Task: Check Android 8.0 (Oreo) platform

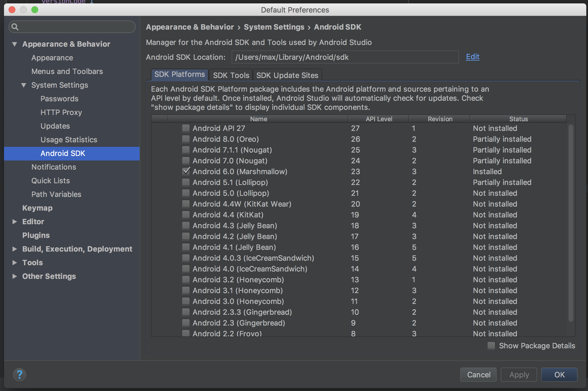Action: (x=186, y=139)
